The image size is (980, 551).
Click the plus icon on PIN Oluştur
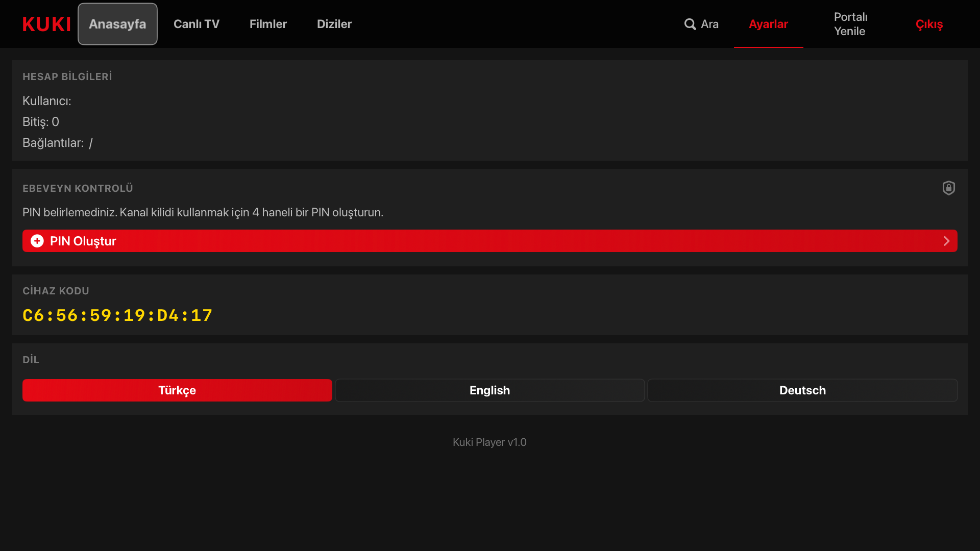pos(37,241)
